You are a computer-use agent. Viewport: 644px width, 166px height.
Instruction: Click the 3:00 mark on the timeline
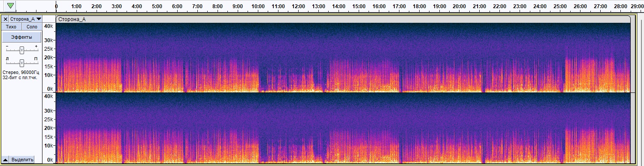coord(116,6)
